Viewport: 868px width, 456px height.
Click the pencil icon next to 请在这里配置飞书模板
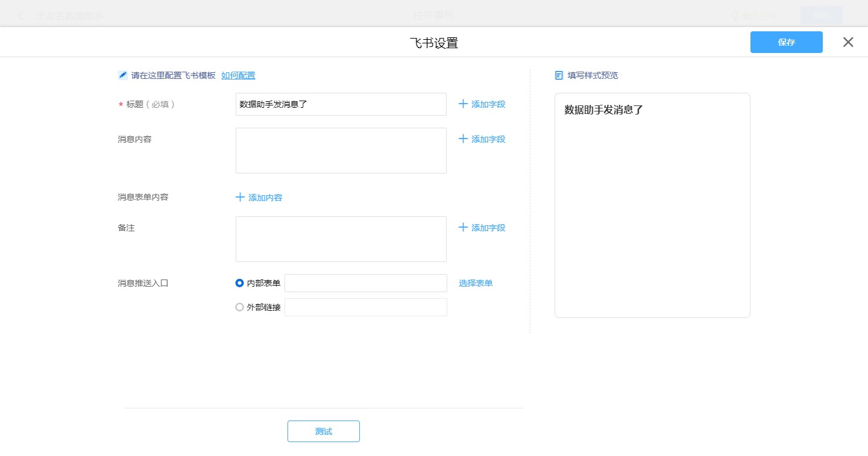(123, 75)
